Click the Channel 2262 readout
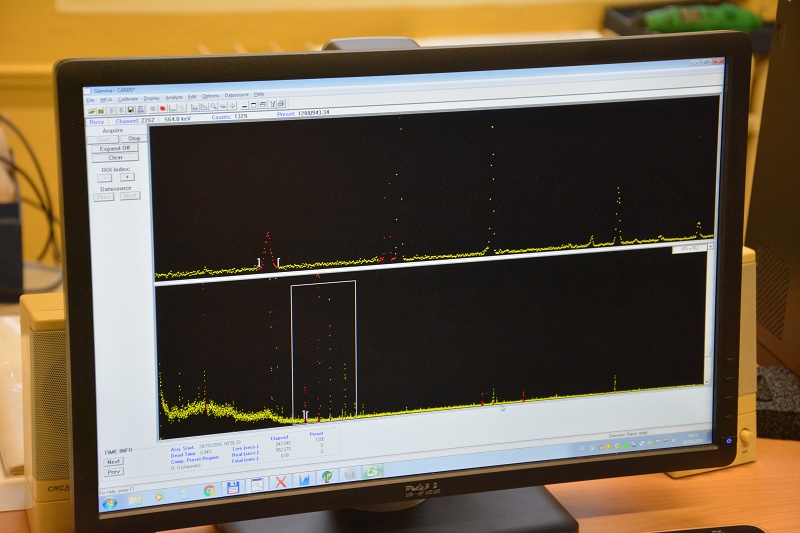 [x=135, y=121]
